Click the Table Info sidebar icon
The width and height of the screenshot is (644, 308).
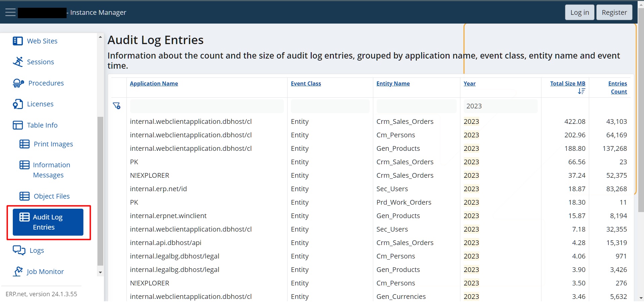(17, 125)
